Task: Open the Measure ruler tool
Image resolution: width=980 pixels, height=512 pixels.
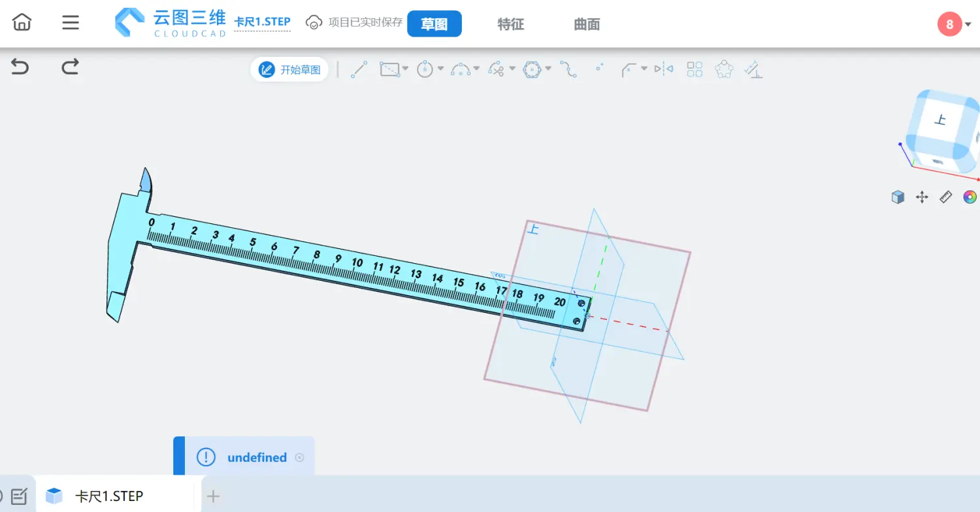Action: point(945,197)
